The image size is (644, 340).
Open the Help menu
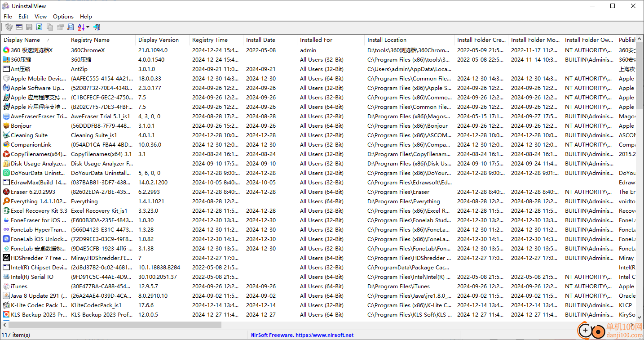(86, 16)
